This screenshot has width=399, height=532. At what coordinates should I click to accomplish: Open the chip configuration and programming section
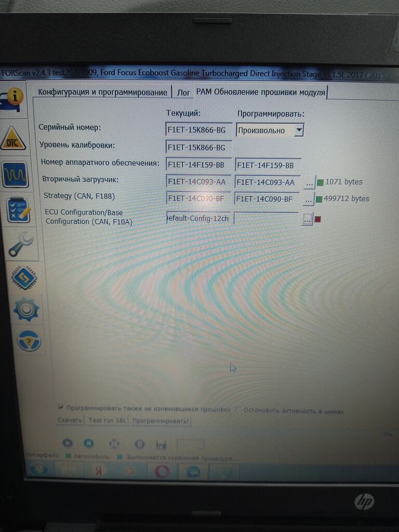pos(24,277)
